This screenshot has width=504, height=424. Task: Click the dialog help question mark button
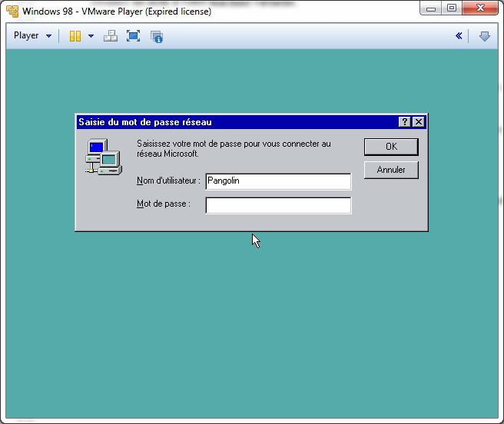tap(404, 122)
